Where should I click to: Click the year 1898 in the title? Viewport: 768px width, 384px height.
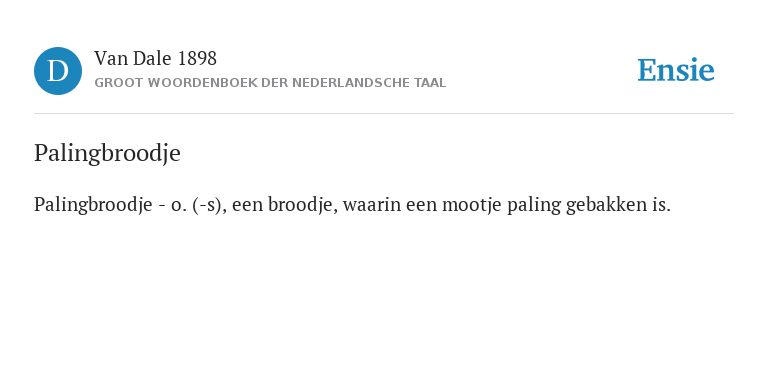pos(197,59)
